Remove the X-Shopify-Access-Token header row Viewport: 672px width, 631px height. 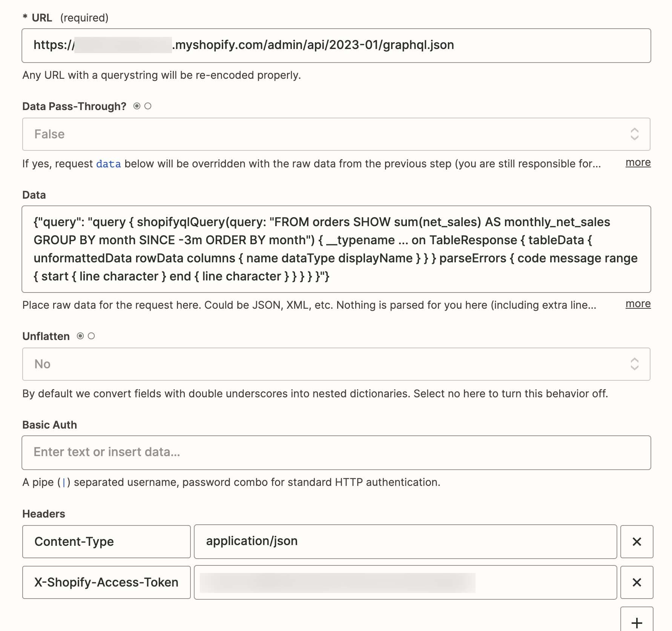pos(637,582)
